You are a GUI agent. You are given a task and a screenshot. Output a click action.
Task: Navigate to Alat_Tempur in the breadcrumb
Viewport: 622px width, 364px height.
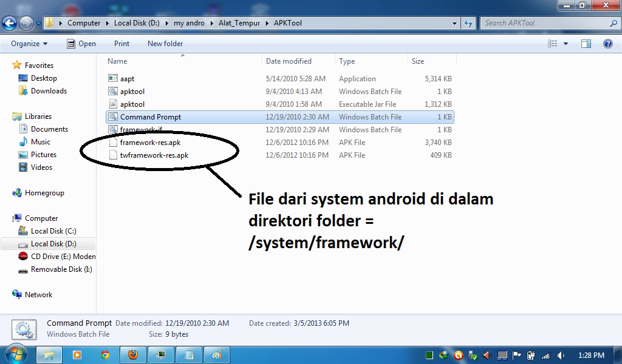pos(239,22)
